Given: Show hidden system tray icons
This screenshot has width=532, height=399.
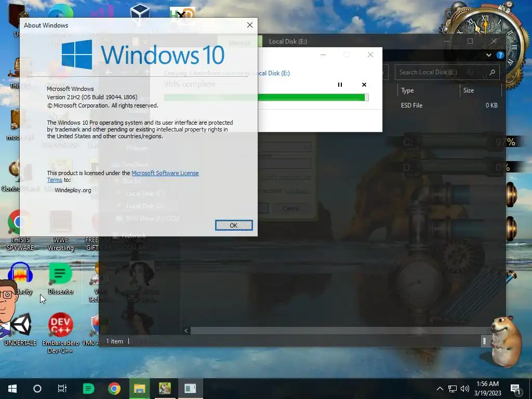Looking at the screenshot, I should 440,389.
